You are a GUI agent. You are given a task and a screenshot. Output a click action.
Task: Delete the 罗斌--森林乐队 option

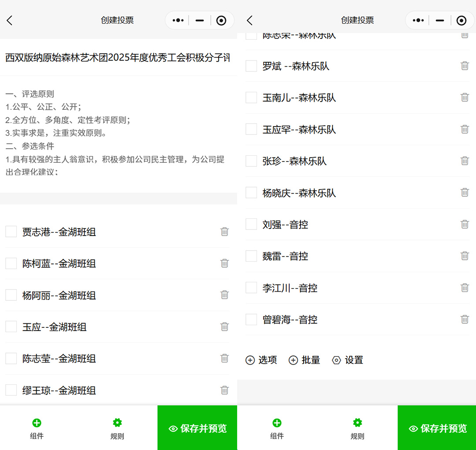(465, 66)
